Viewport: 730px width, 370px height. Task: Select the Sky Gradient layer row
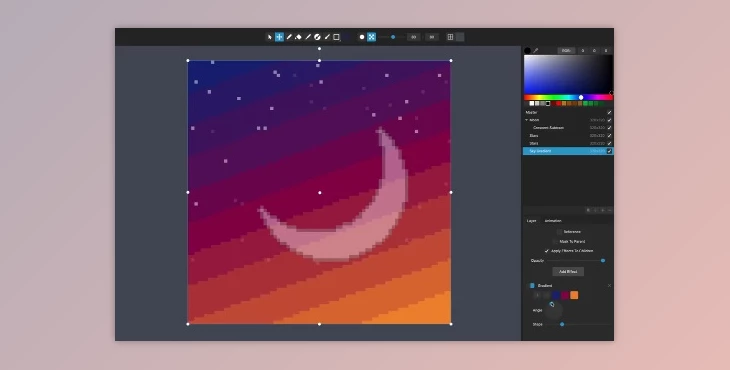pos(568,151)
